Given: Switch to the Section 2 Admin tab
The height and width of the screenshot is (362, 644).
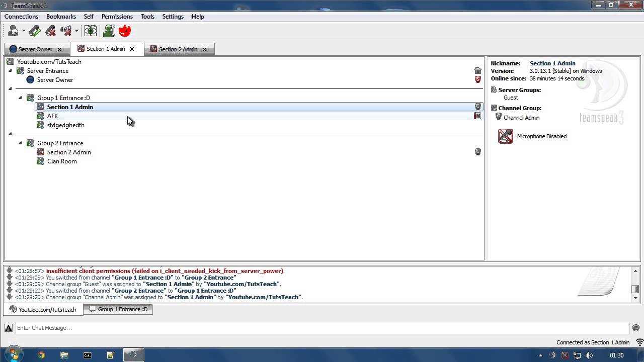Looking at the screenshot, I should tap(178, 49).
